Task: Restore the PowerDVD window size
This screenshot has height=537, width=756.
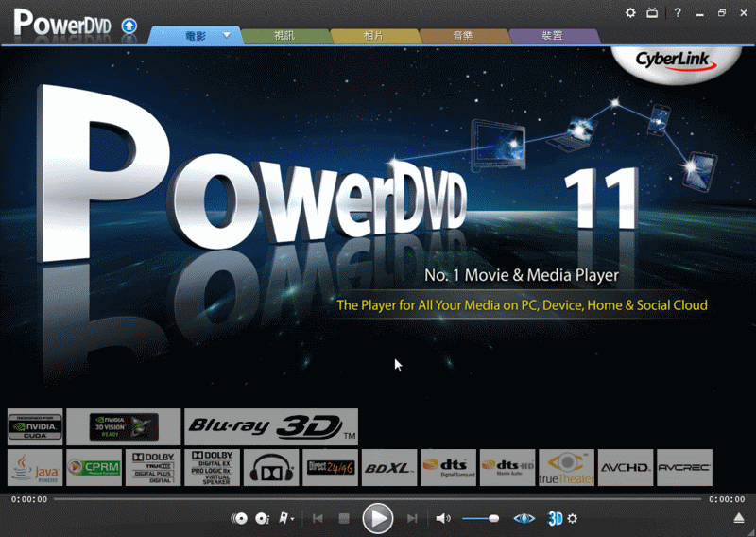Action: (722, 13)
